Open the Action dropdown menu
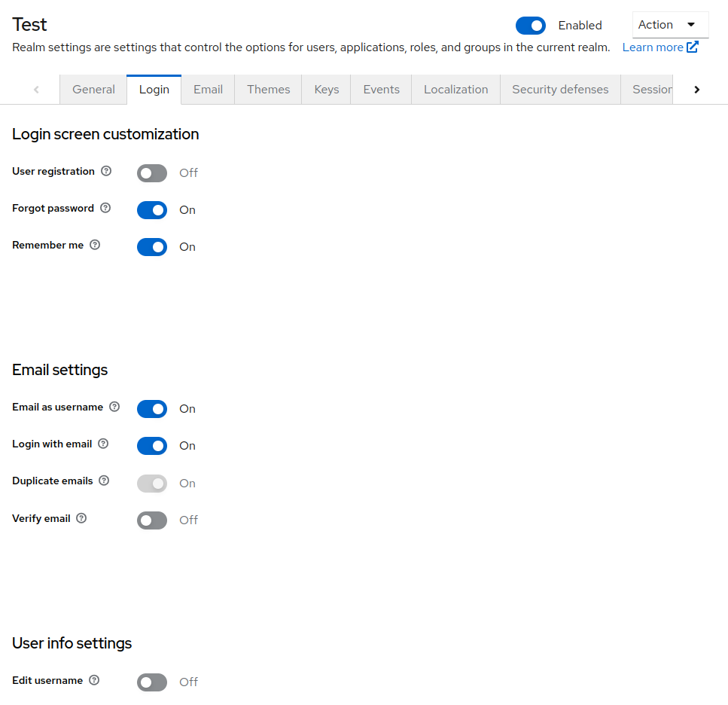The image size is (728, 705). tap(669, 24)
